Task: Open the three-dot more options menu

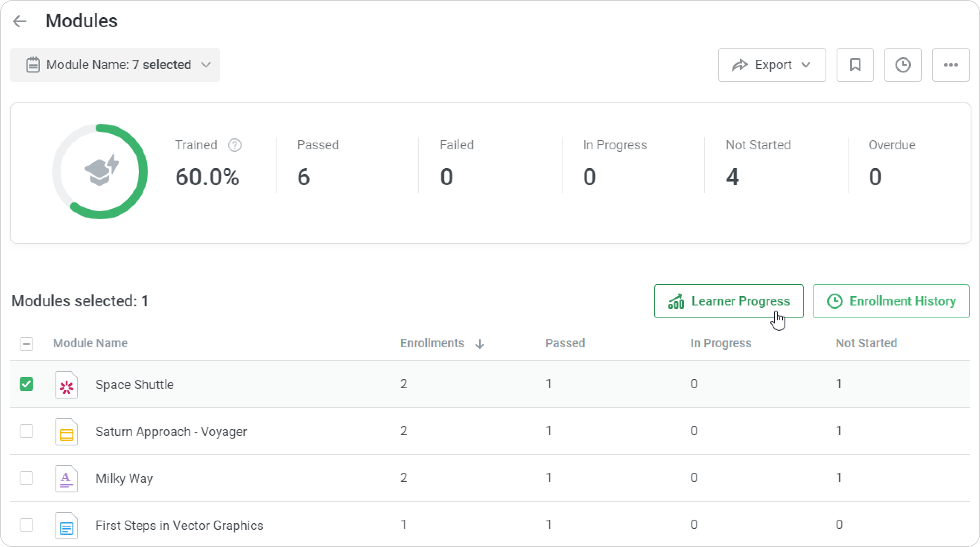Action: pos(951,65)
